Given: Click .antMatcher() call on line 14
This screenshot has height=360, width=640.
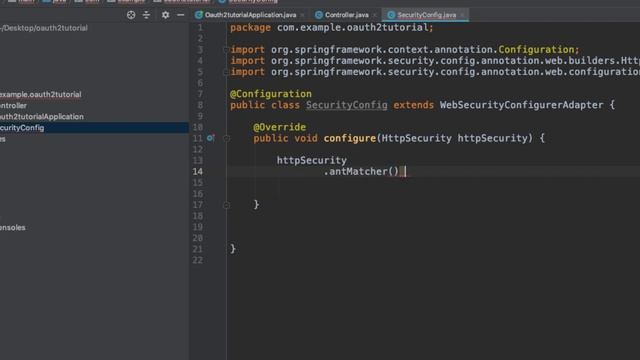Looking at the screenshot, I should (361, 171).
